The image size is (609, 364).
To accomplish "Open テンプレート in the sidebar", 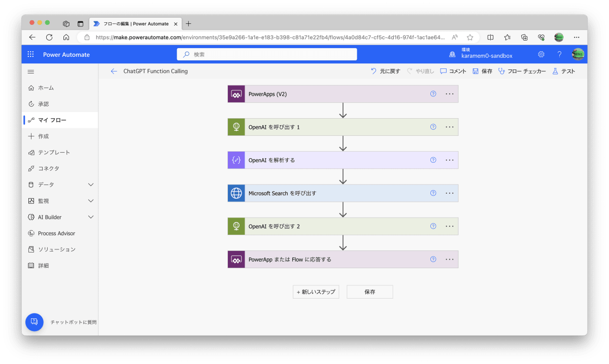I will (x=60, y=152).
